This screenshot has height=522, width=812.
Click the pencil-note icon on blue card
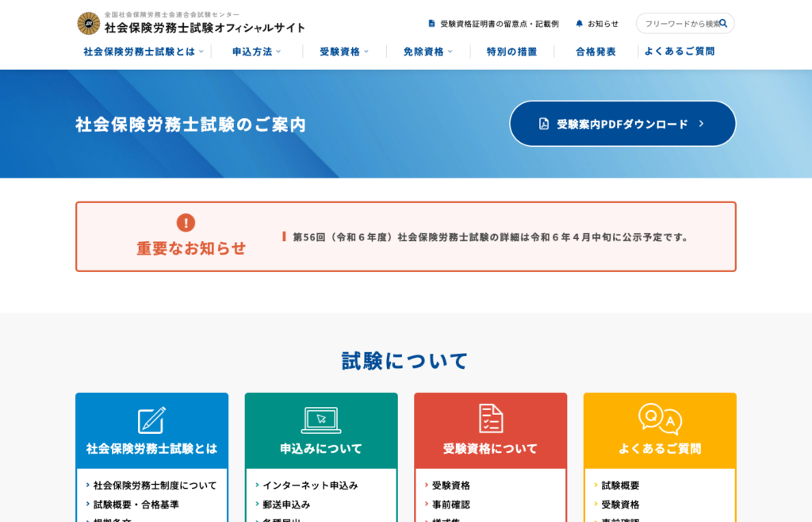pos(151,420)
